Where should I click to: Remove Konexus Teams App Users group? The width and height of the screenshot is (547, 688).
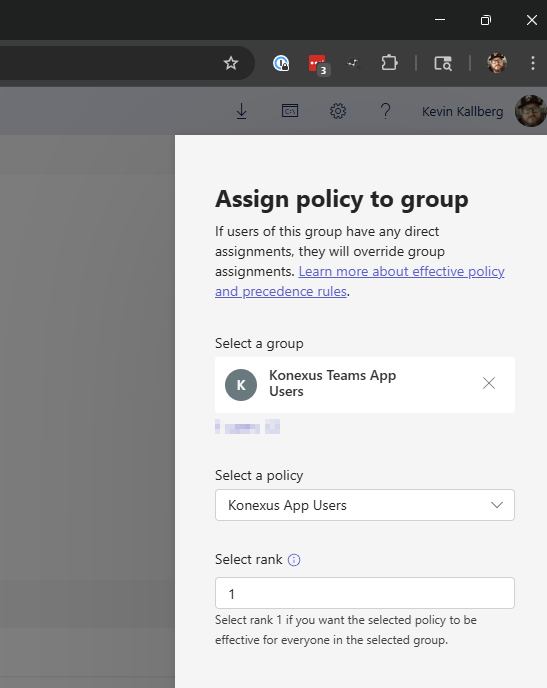(x=489, y=383)
